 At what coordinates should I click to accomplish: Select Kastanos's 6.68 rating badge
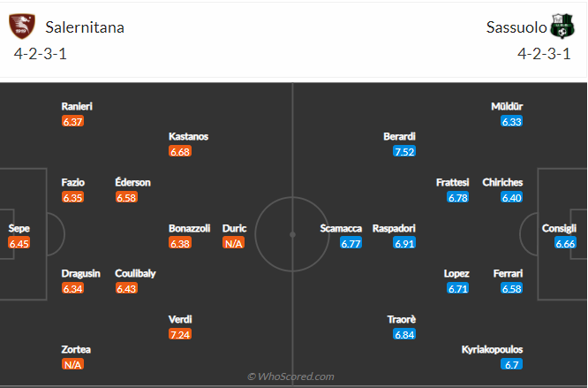pyautogui.click(x=180, y=152)
